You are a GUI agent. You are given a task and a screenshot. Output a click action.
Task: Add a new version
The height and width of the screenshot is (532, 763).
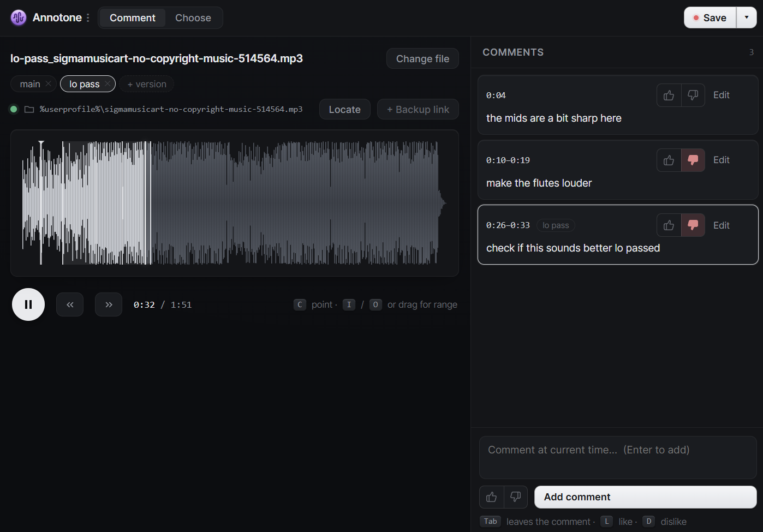click(147, 84)
